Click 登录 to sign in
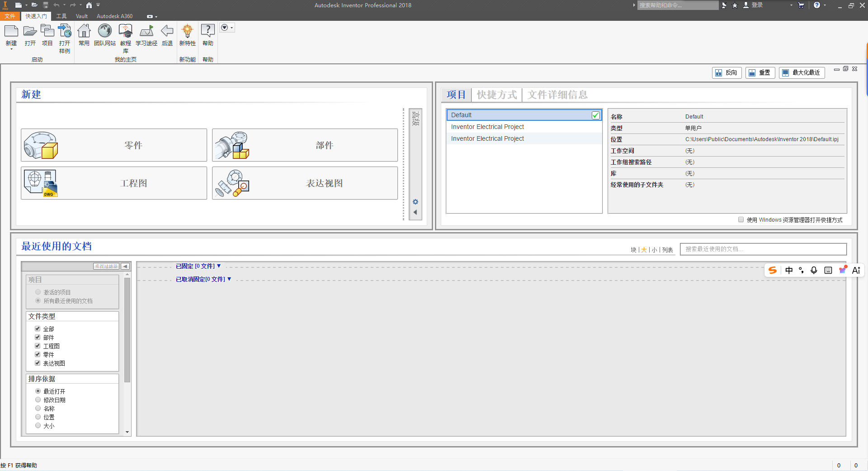The image size is (868, 471). (757, 5)
